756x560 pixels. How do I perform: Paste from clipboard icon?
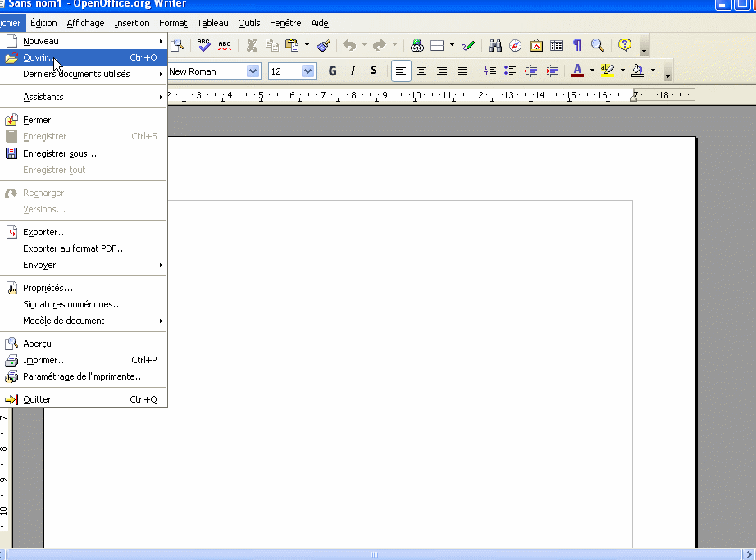292,45
